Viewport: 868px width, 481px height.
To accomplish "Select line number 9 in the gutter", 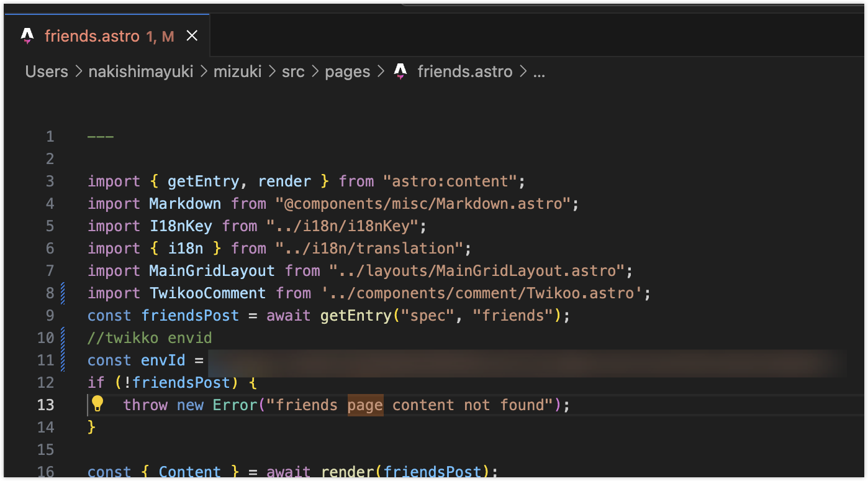I will tap(50, 315).
